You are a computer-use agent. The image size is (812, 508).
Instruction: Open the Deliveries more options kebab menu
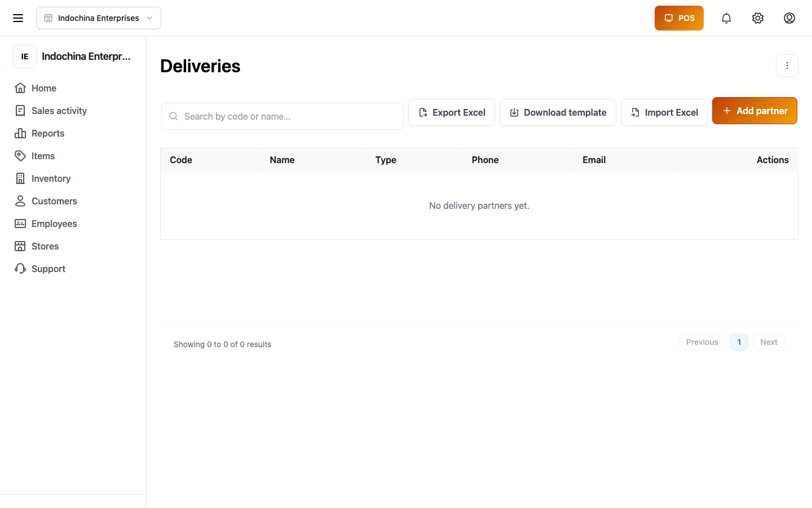[787, 65]
